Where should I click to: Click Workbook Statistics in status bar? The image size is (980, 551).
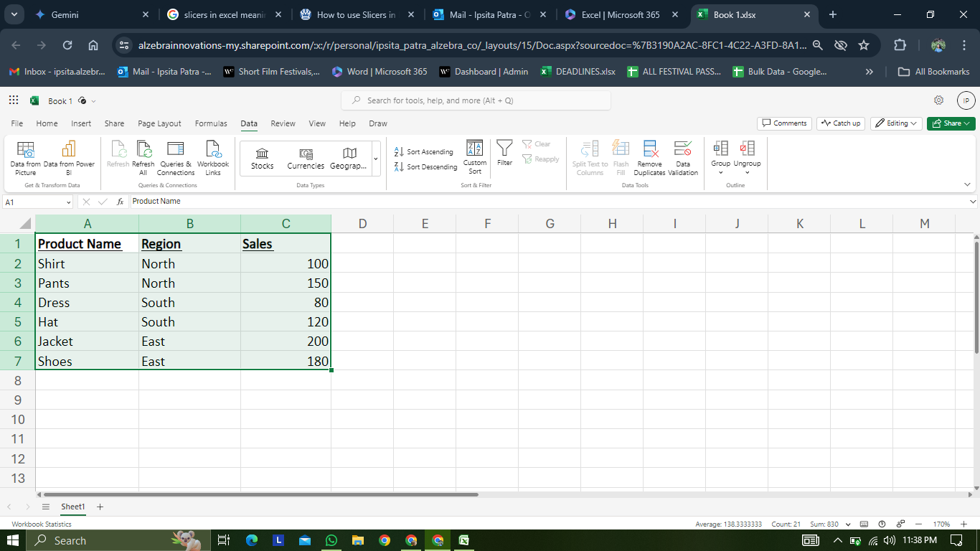click(42, 524)
